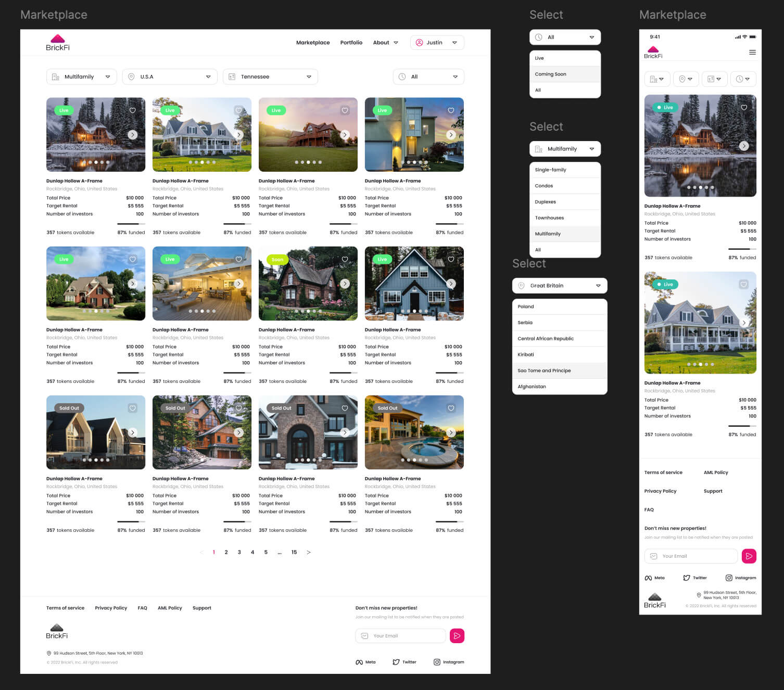
Task: Open Twitter link in desktop footer
Action: tap(404, 662)
